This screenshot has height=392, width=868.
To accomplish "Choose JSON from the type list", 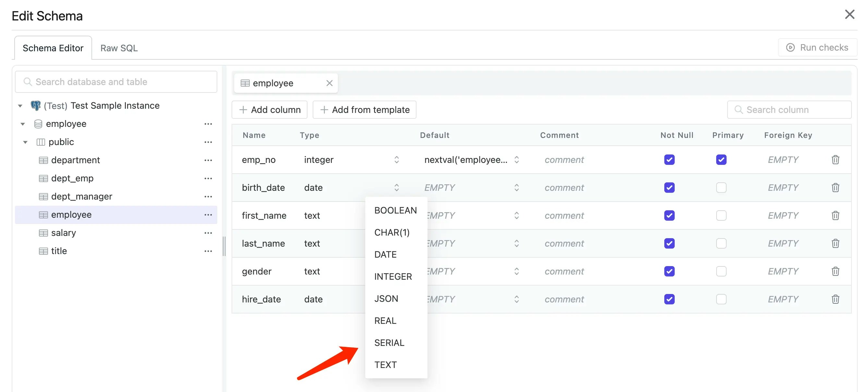I will [396, 299].
